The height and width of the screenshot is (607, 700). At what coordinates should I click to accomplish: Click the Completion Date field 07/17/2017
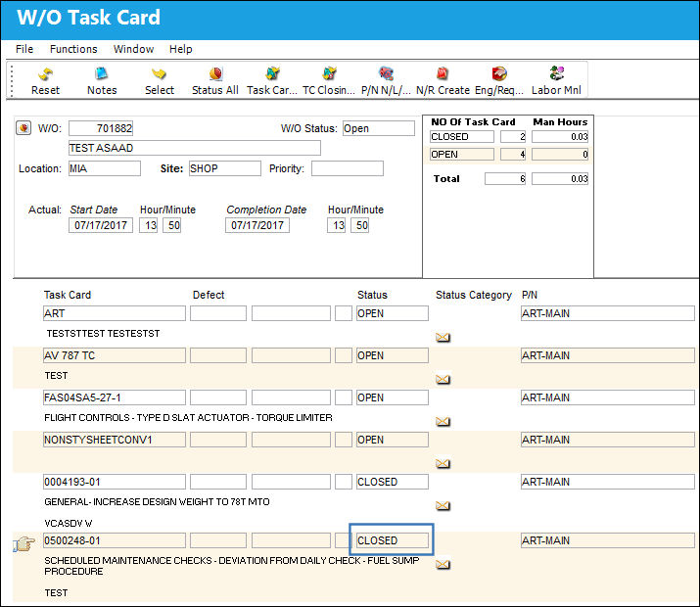257,225
